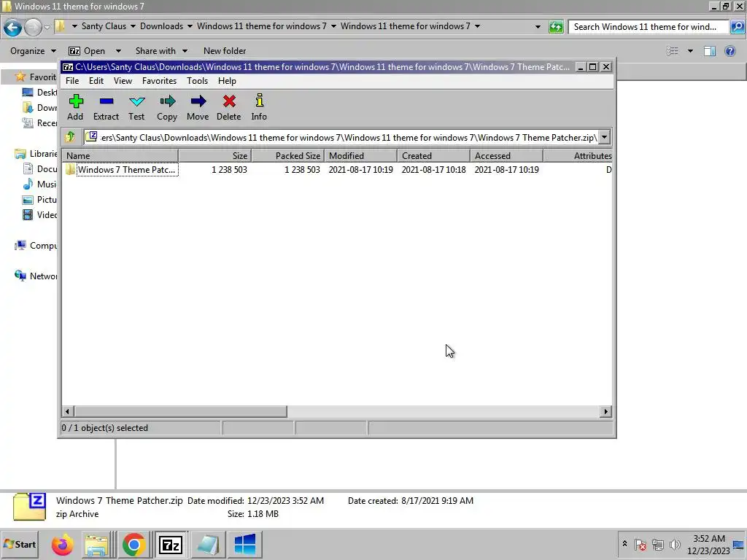The image size is (747, 560).
Task: Refresh the Explorer folder view
Action: click(x=556, y=27)
